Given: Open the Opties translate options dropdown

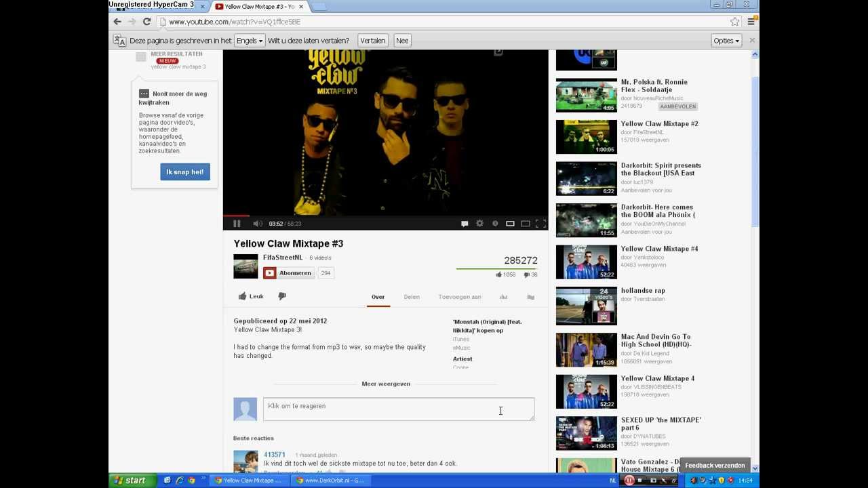Looking at the screenshot, I should [726, 41].
